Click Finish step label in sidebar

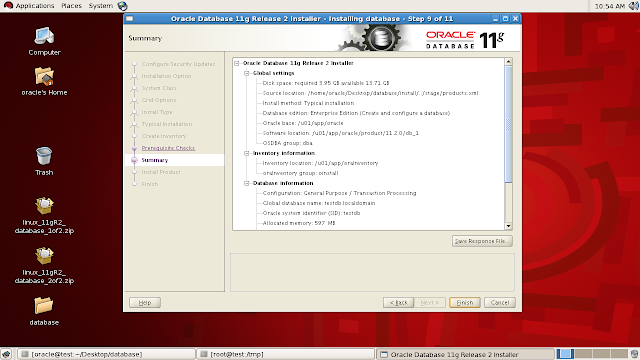[x=149, y=184]
